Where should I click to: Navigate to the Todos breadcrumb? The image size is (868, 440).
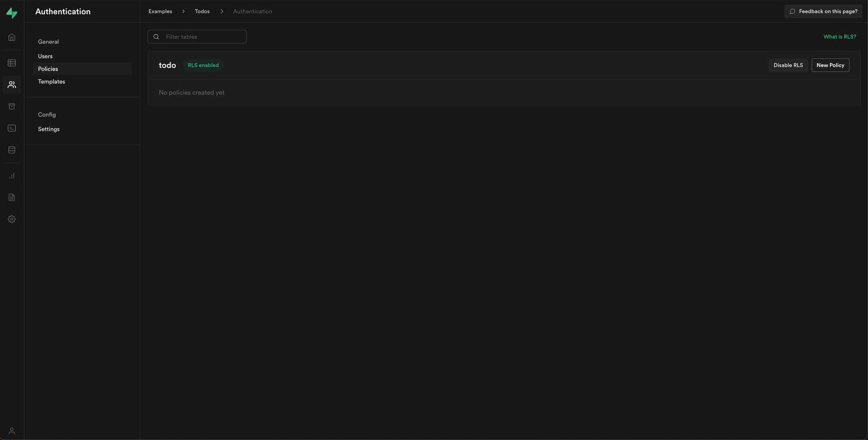(x=202, y=11)
